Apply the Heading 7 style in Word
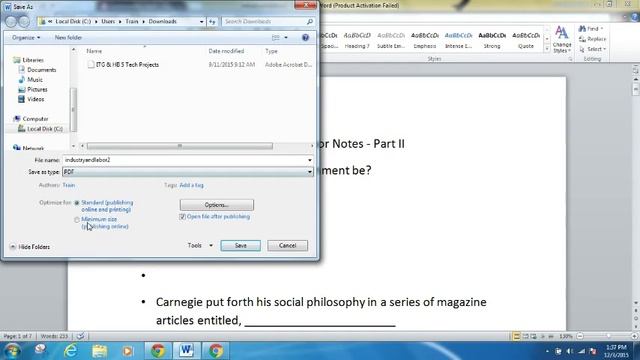This screenshot has height=360, width=640. [357, 40]
